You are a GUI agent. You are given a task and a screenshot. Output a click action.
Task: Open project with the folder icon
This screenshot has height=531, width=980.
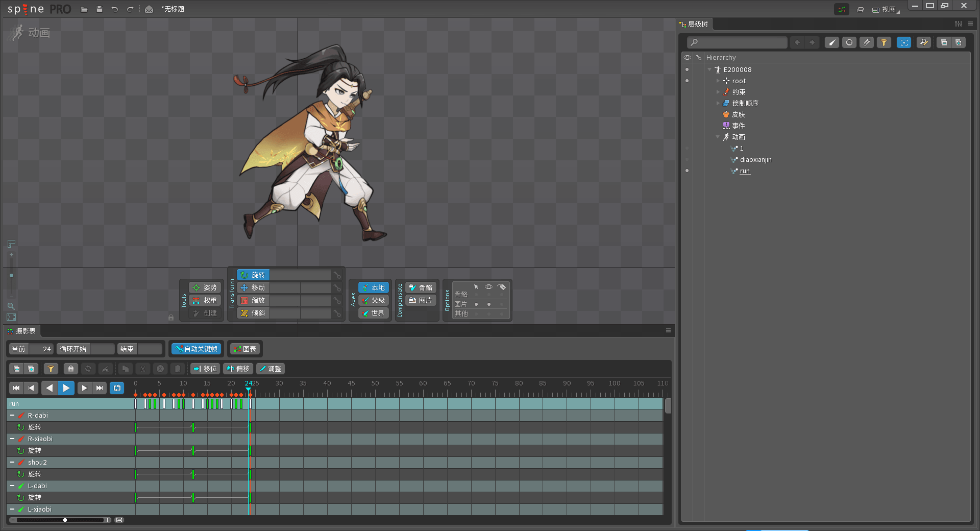click(x=84, y=9)
